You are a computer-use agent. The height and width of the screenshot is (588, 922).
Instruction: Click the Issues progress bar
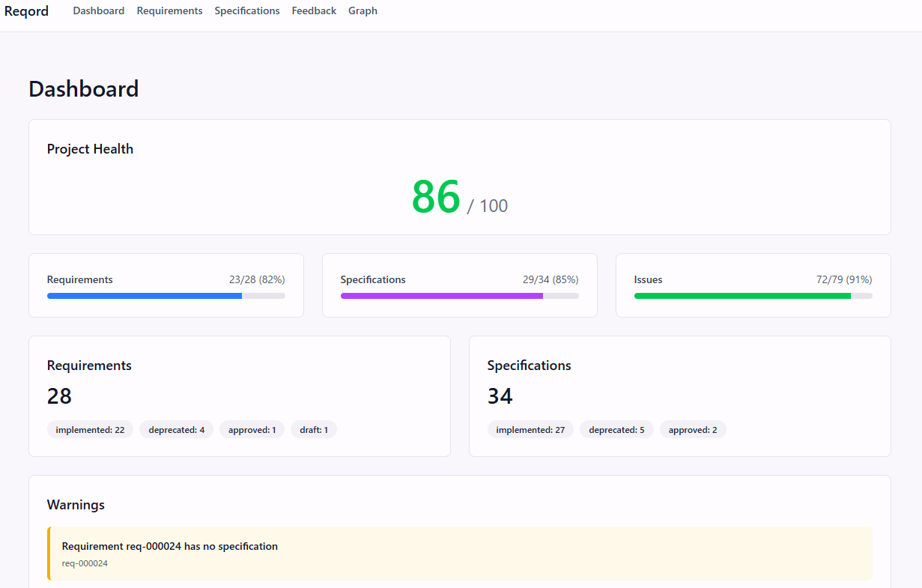tap(753, 296)
